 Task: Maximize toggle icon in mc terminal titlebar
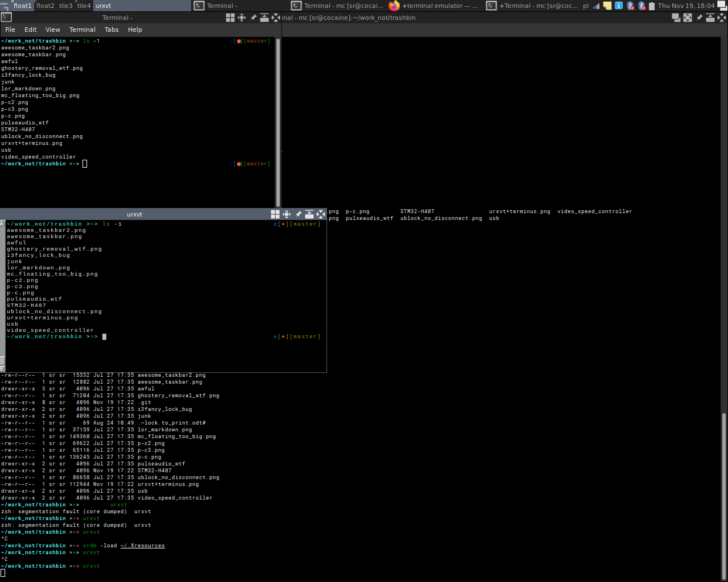click(688, 18)
